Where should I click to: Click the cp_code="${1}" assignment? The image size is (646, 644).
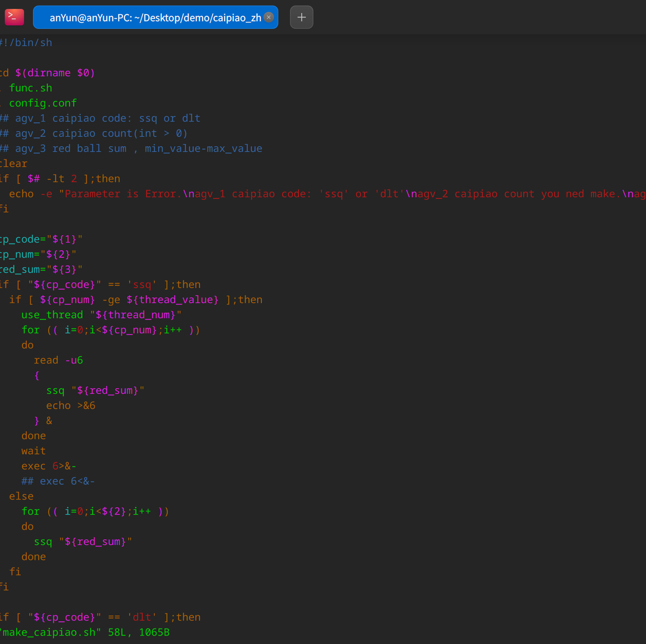coord(41,239)
